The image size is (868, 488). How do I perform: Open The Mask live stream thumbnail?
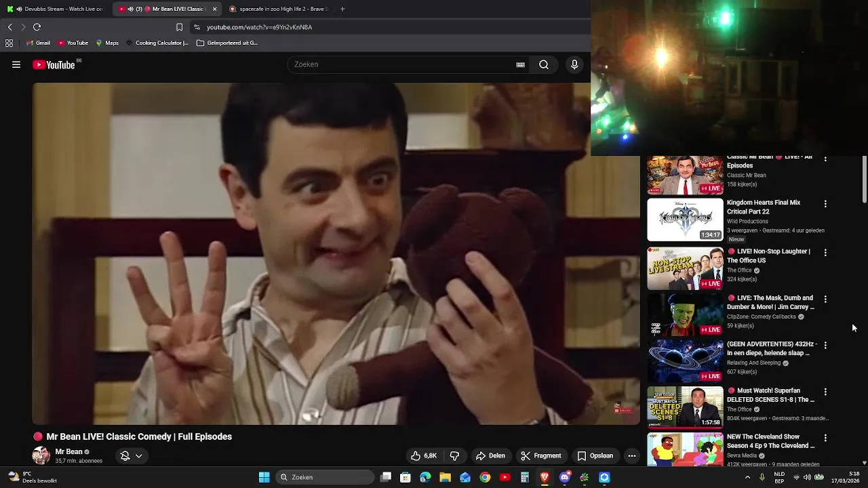(685, 315)
